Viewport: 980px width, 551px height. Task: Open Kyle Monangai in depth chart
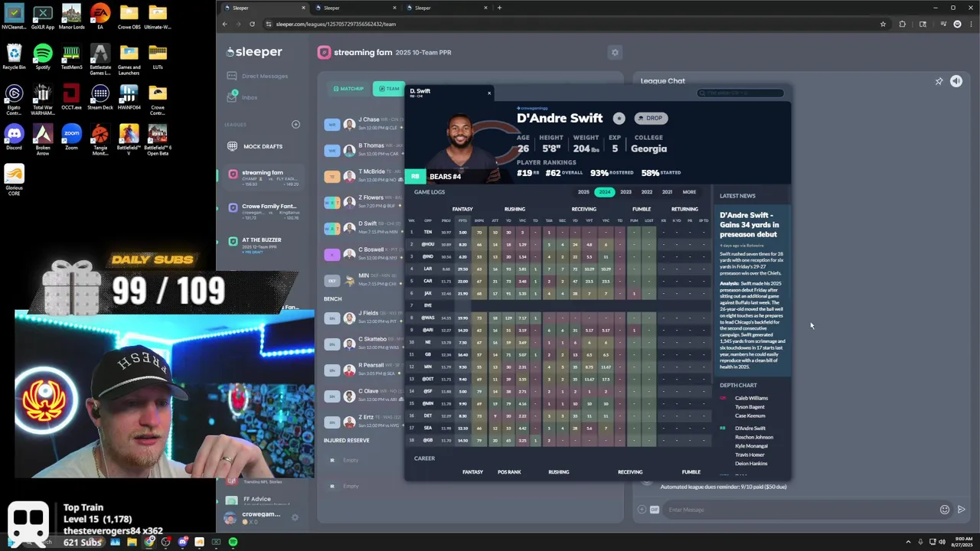[751, 445]
